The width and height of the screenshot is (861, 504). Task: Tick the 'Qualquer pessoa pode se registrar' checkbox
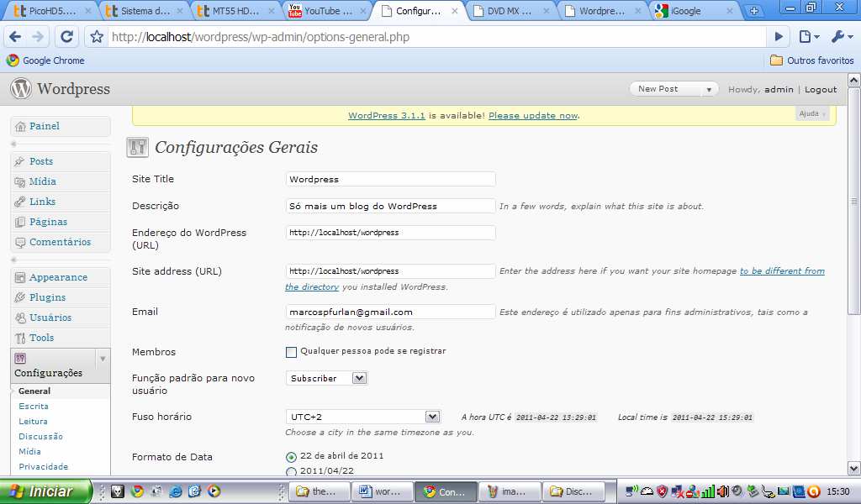pyautogui.click(x=291, y=352)
